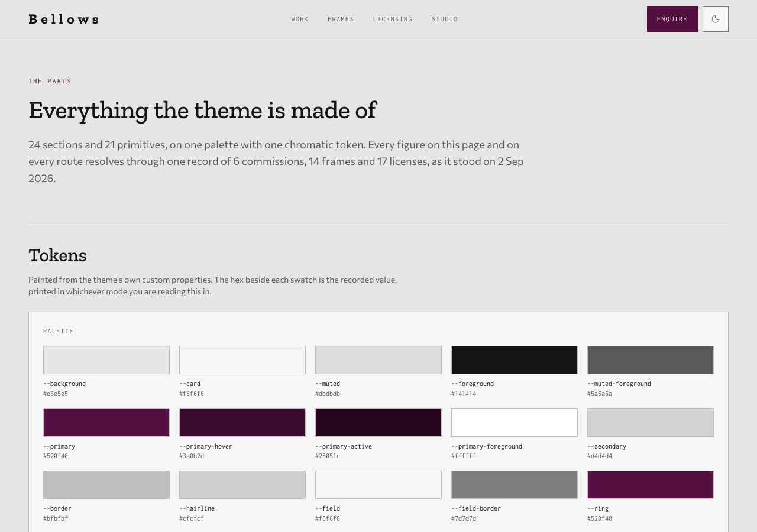Click the hex value #25051c
This screenshot has width=757, height=532.
328,456
